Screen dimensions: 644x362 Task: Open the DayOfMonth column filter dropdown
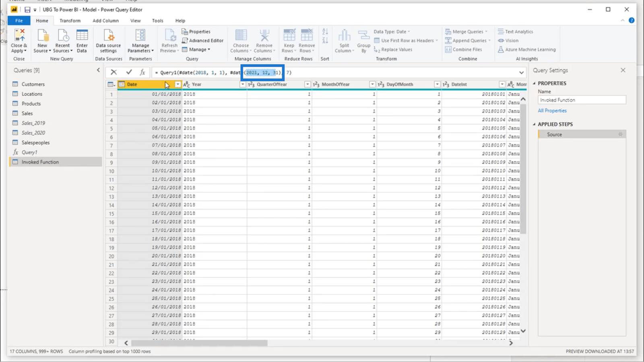(x=437, y=84)
